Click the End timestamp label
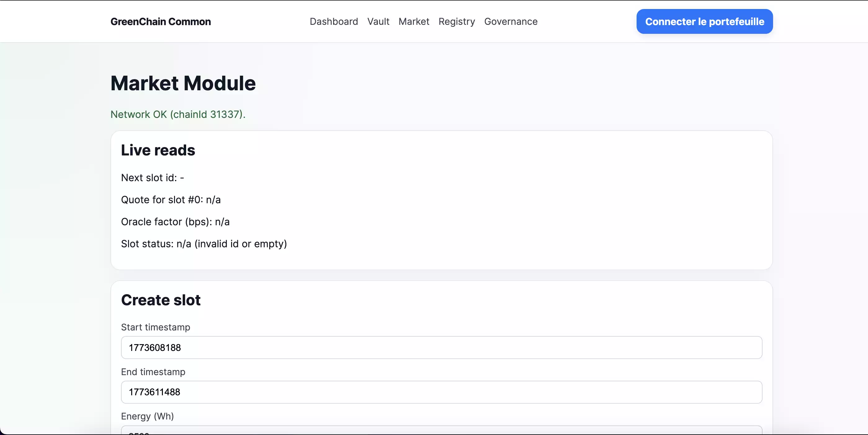Image resolution: width=868 pixels, height=435 pixels. pyautogui.click(x=153, y=372)
